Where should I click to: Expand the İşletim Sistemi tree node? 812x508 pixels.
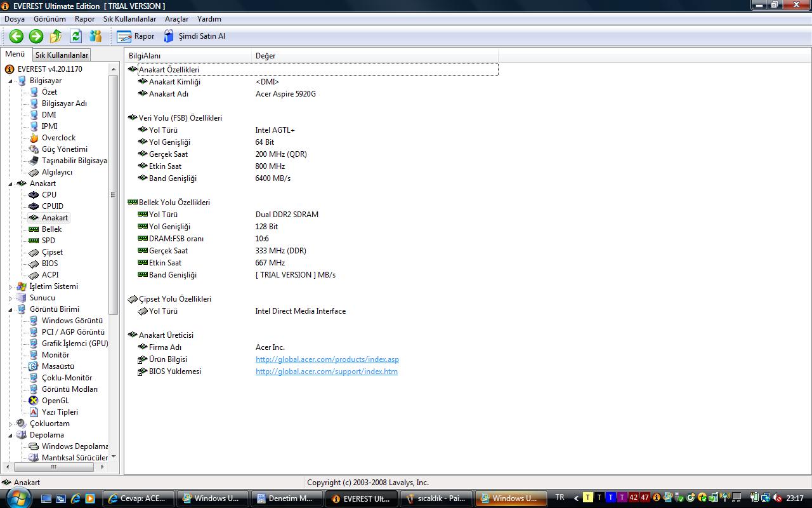[10, 286]
